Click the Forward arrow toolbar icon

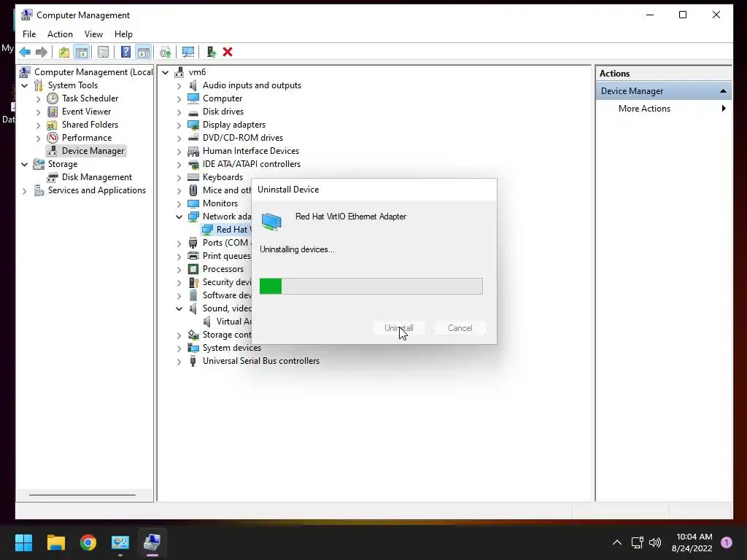pos(42,52)
